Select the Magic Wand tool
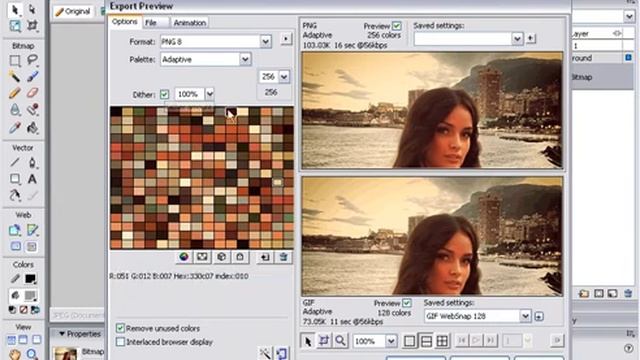Screen dimensions: 640x360 click(15, 76)
